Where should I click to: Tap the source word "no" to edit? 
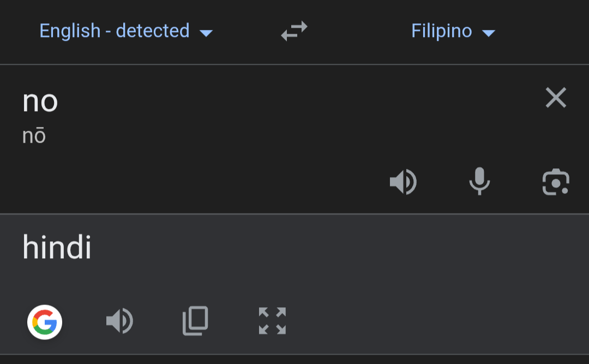(40, 101)
